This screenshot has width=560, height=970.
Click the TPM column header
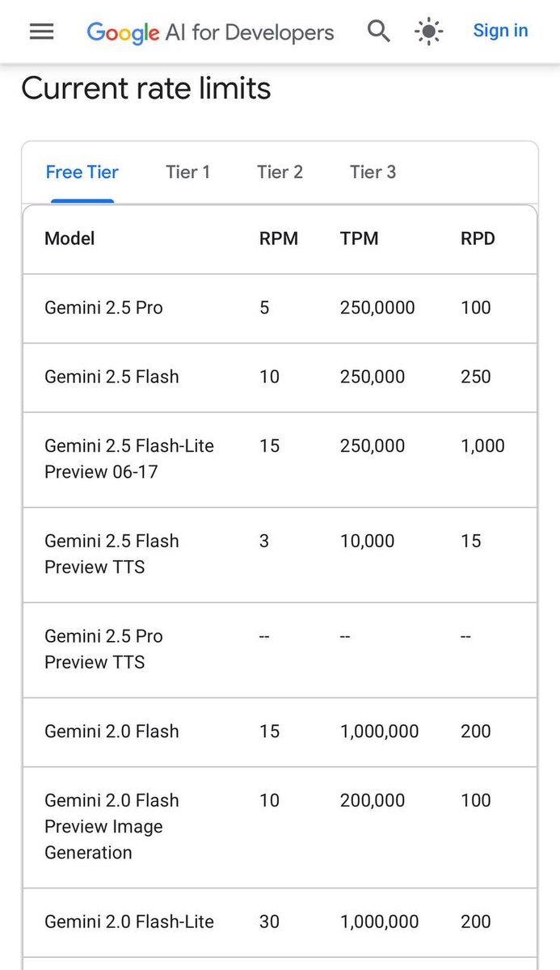click(359, 238)
